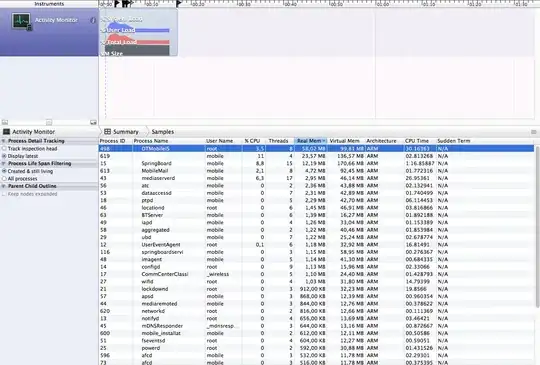This screenshot has height=365, width=540.
Task: Collapse Process Detail Tracking section
Action: tap(3, 141)
